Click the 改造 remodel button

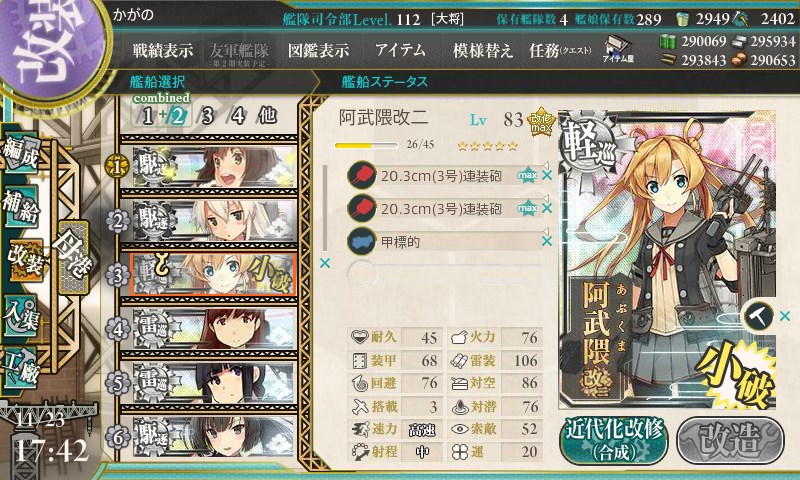click(730, 440)
